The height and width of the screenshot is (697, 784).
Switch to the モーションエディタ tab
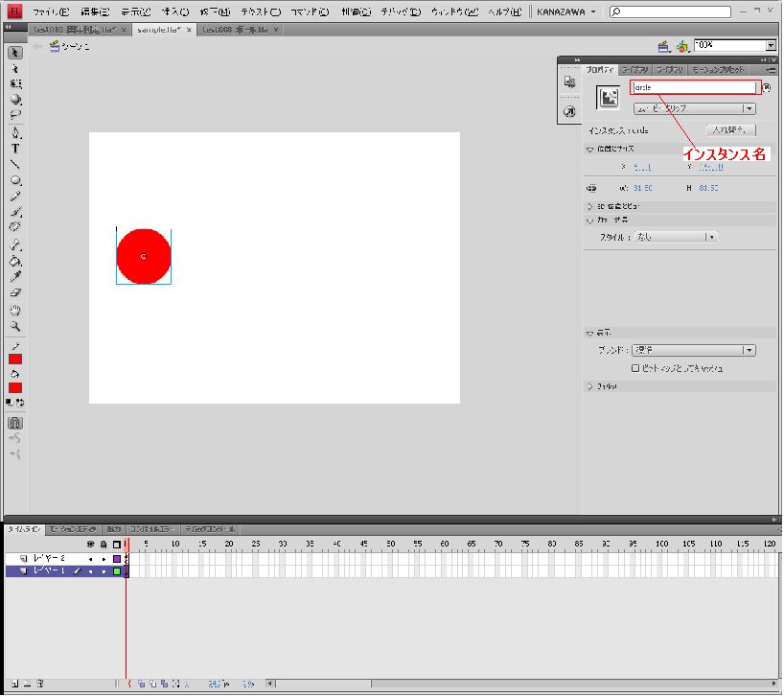tap(73, 529)
